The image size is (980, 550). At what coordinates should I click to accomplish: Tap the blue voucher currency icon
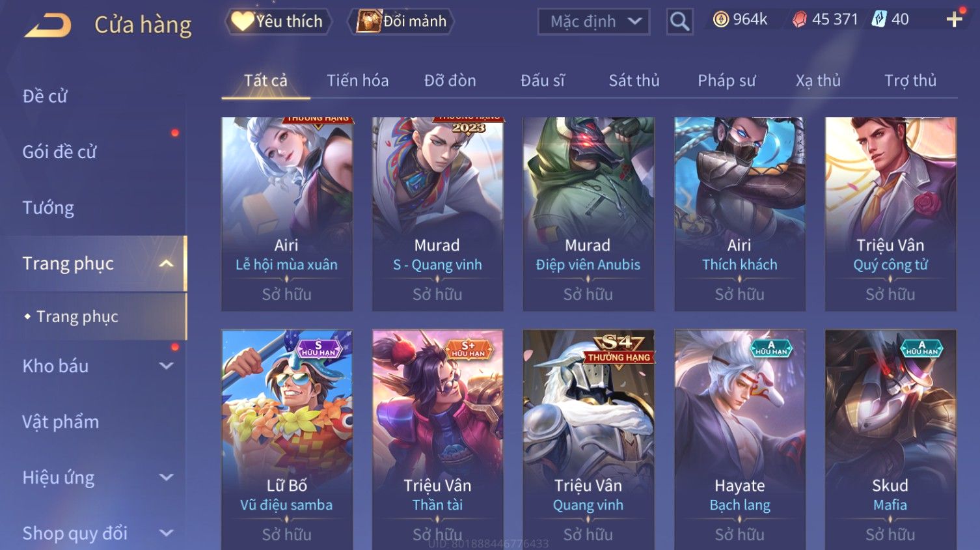click(879, 20)
